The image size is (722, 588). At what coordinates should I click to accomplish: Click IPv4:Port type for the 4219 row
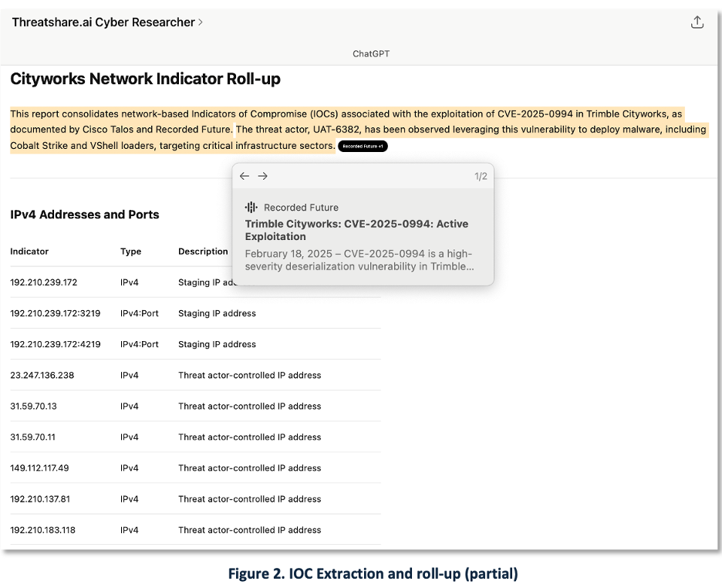click(140, 344)
